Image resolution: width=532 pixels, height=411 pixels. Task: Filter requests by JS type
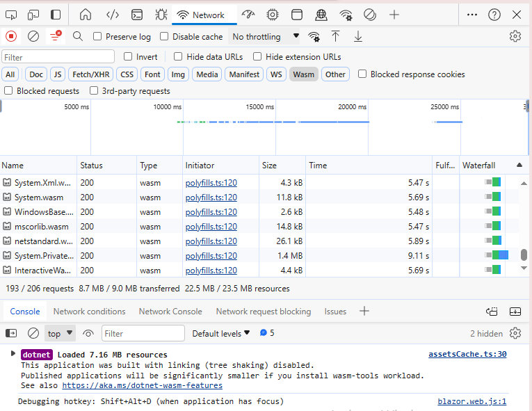pyautogui.click(x=58, y=74)
